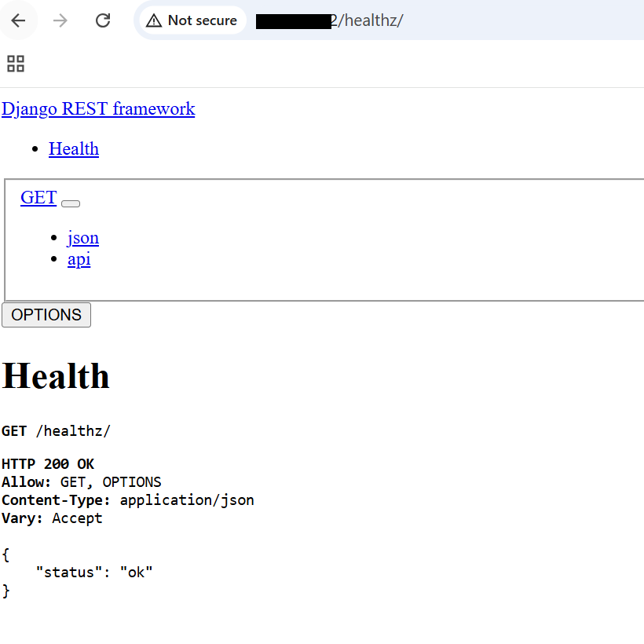The width and height of the screenshot is (644, 644).
Task: Follow the Health breadcrumb link
Action: click(73, 148)
